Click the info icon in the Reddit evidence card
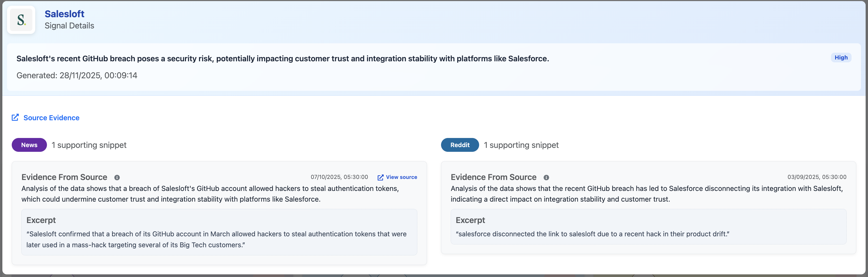868x277 pixels. [x=546, y=178]
